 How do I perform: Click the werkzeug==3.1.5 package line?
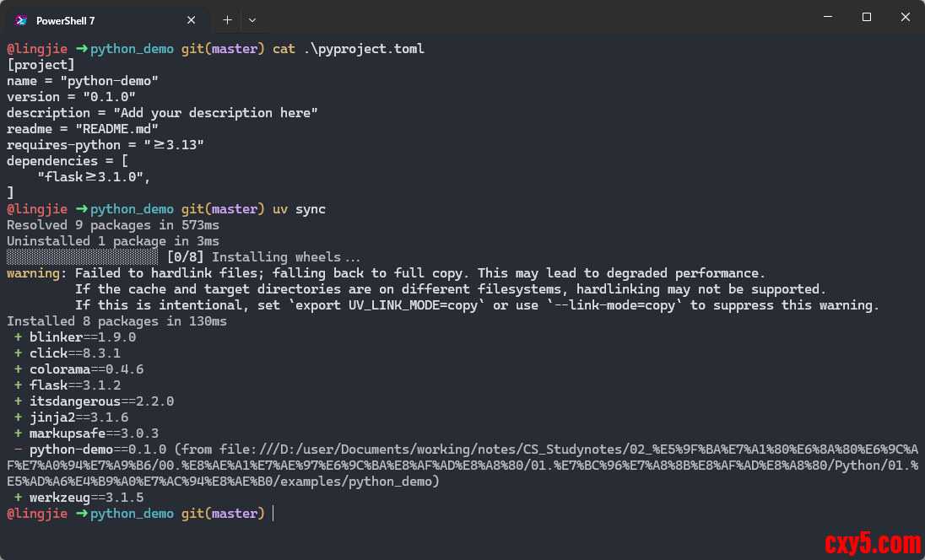click(86, 498)
